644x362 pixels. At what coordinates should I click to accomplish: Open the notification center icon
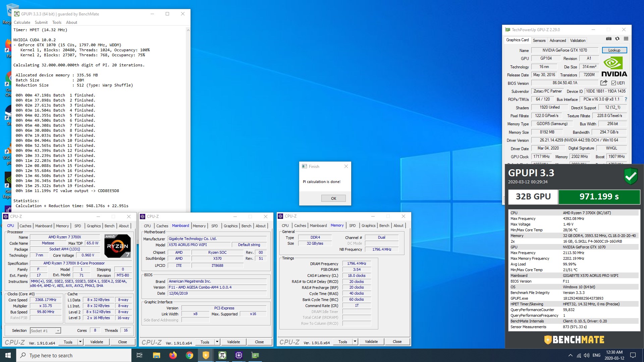click(x=633, y=355)
